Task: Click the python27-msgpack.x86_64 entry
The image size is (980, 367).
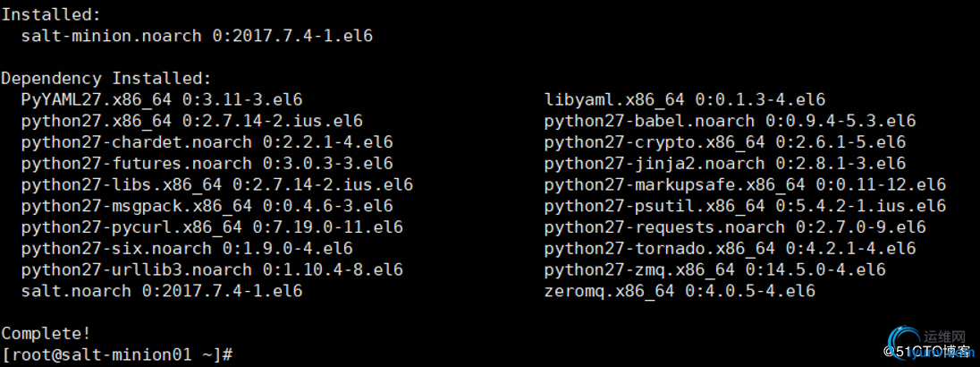Action: click(207, 206)
